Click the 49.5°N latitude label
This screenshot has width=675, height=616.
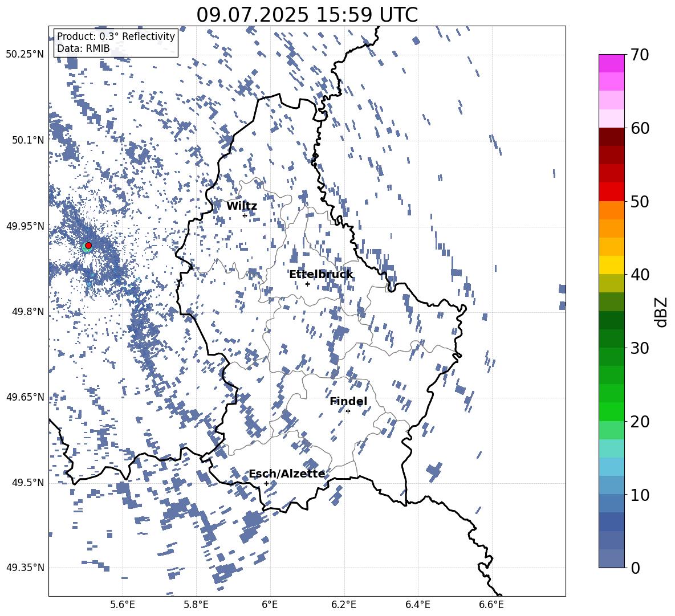click(x=28, y=483)
